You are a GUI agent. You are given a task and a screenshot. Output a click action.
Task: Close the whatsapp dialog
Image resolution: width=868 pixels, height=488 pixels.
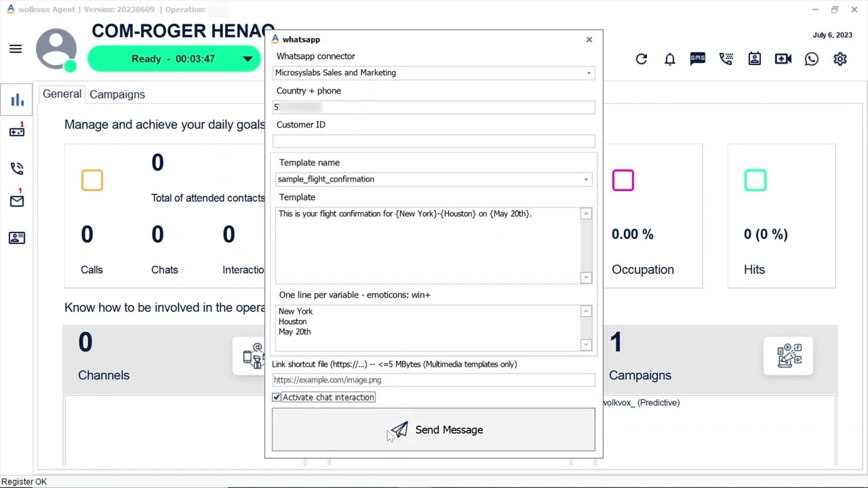pos(589,39)
